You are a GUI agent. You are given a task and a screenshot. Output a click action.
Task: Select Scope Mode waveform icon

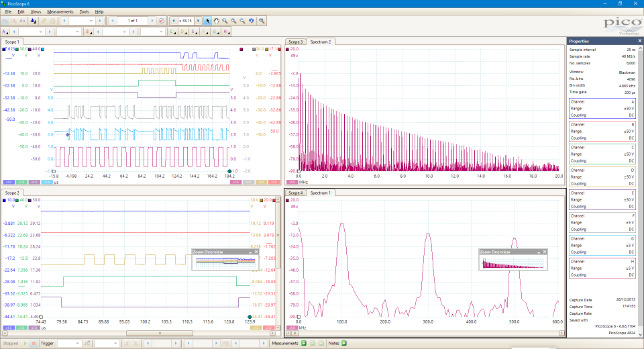pyautogui.click(x=5, y=21)
